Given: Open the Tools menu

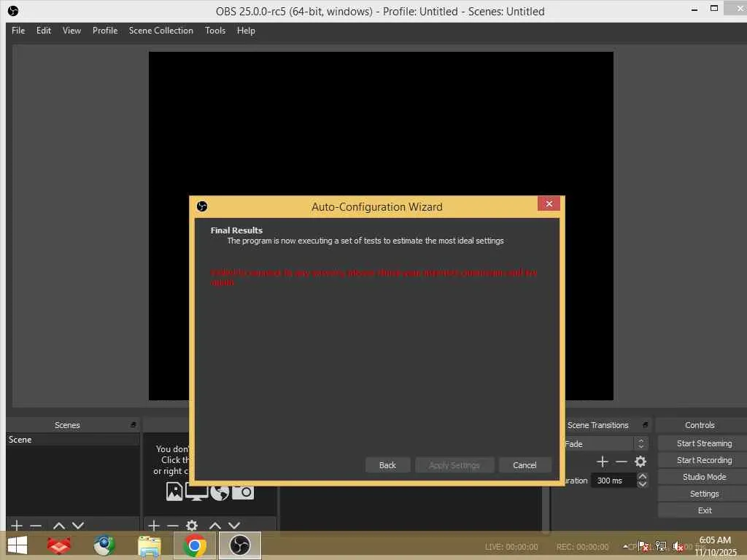Looking at the screenshot, I should (x=215, y=31).
